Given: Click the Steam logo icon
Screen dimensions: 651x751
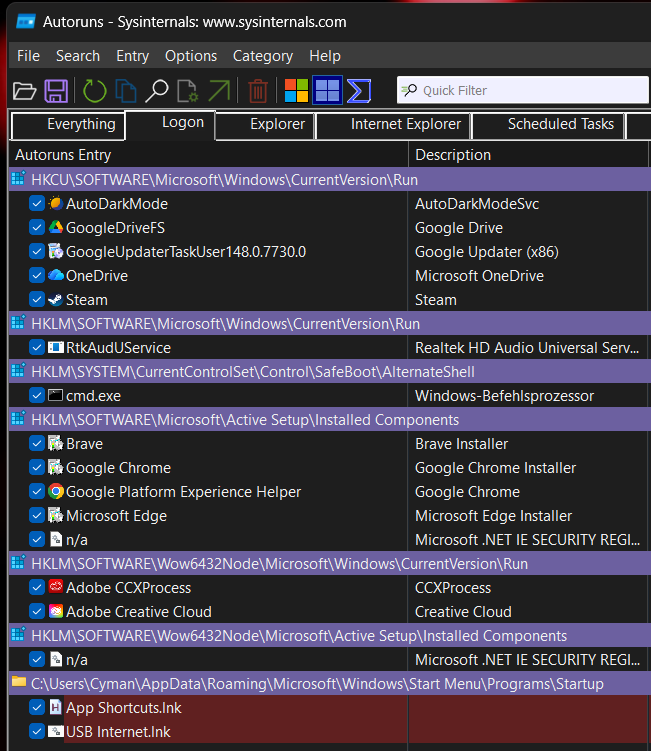Looking at the screenshot, I should pyautogui.click(x=56, y=299).
